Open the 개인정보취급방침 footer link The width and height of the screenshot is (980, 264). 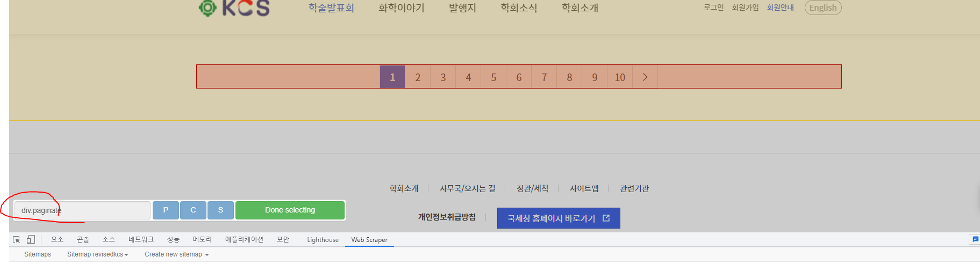tap(447, 217)
